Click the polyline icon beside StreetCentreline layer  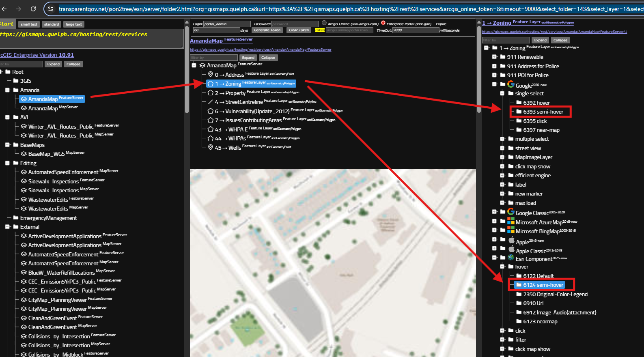tap(211, 102)
